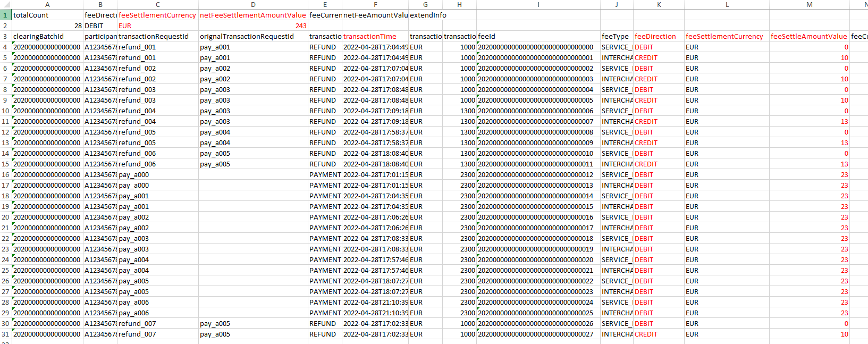
Task: Select column D header
Action: pyautogui.click(x=253, y=4)
